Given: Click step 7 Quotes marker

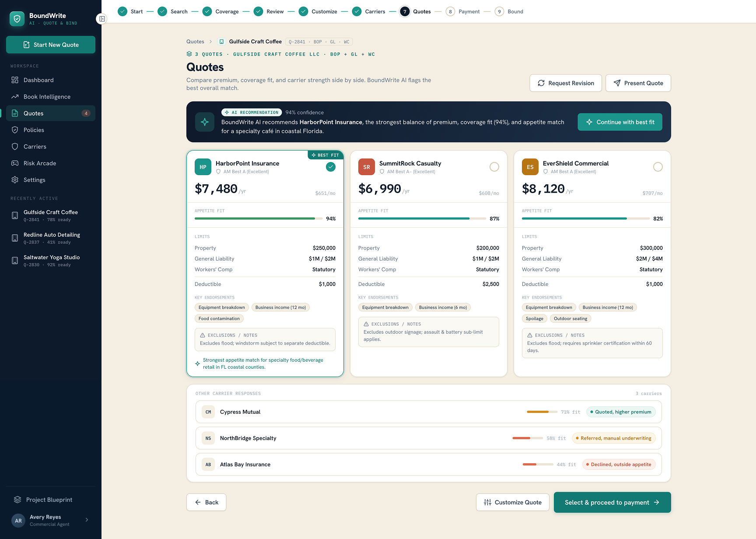Looking at the screenshot, I should [405, 11].
